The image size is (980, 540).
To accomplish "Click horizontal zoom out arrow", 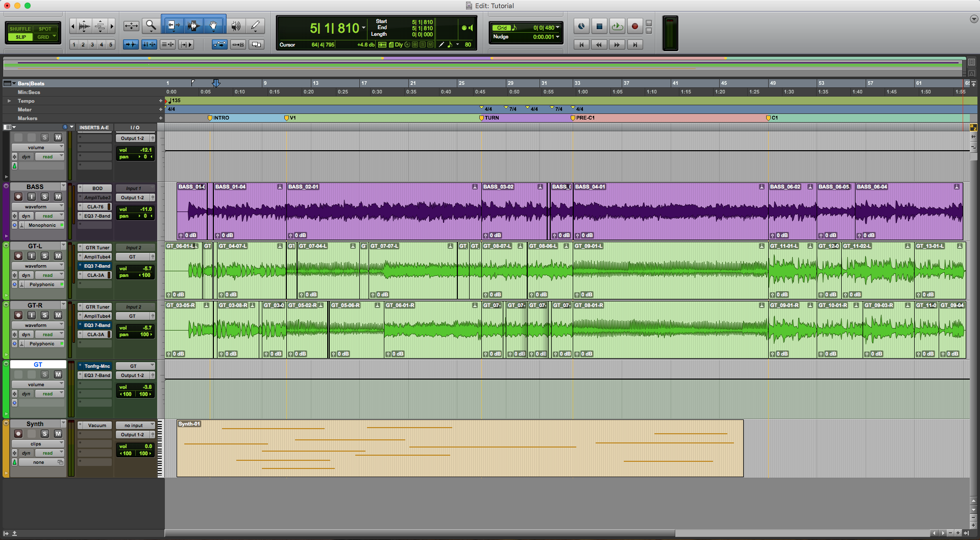I will point(73,26).
